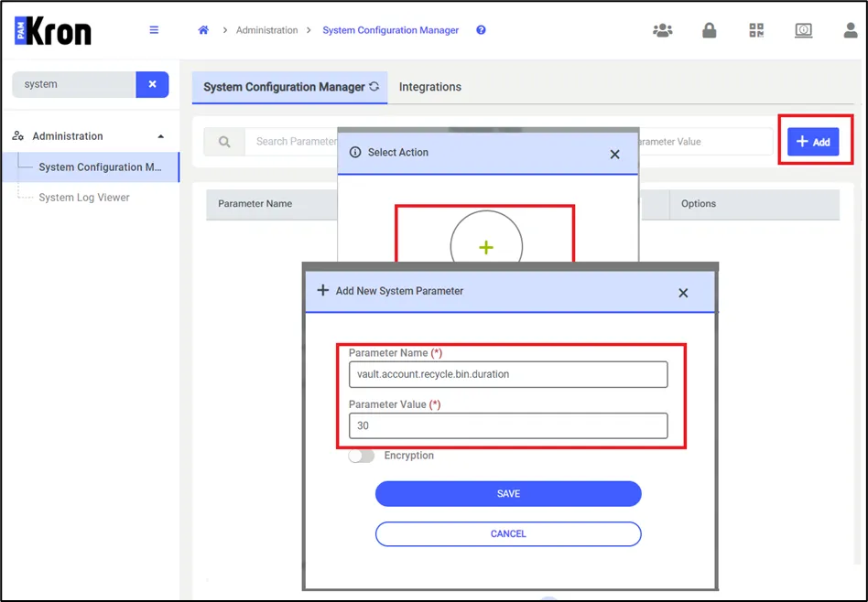
Task: Click the SAVE button
Action: coord(508,493)
